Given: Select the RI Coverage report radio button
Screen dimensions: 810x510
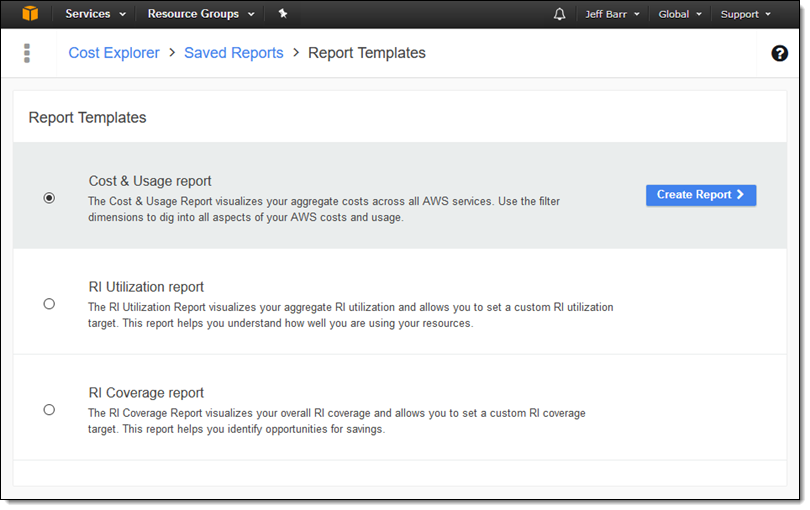Looking at the screenshot, I should (x=49, y=410).
